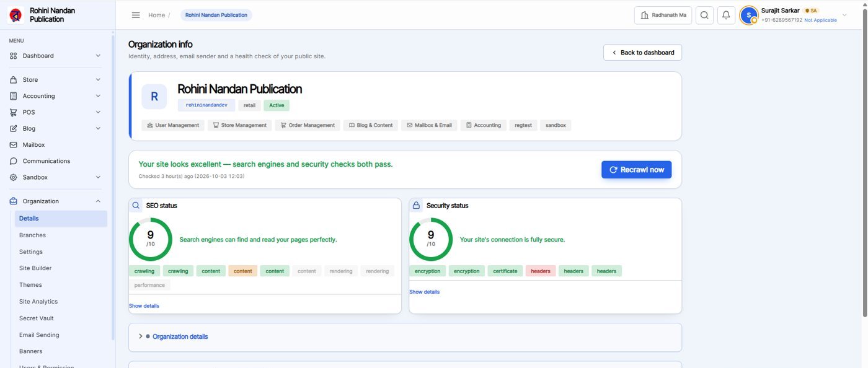Image resolution: width=868 pixels, height=368 pixels.
Task: Open the user account dropdown arrow
Action: (x=844, y=15)
